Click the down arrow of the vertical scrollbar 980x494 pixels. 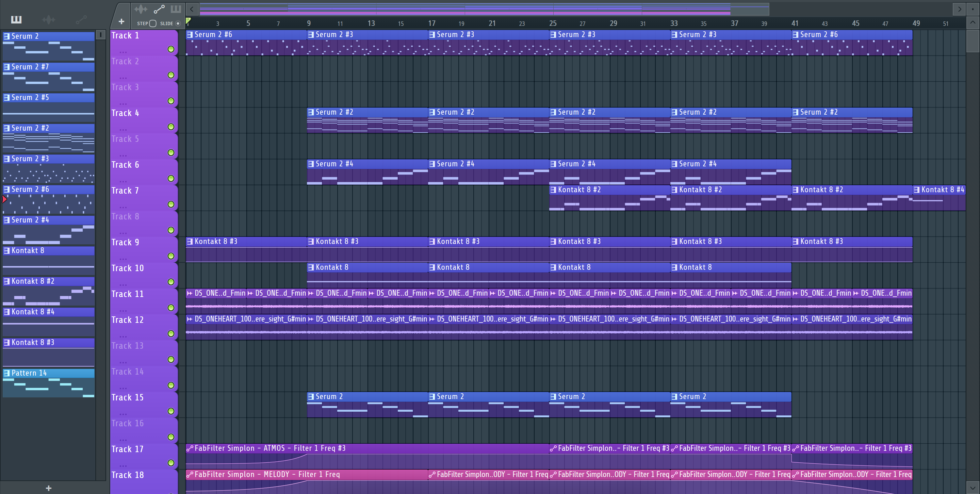pyautogui.click(x=973, y=488)
